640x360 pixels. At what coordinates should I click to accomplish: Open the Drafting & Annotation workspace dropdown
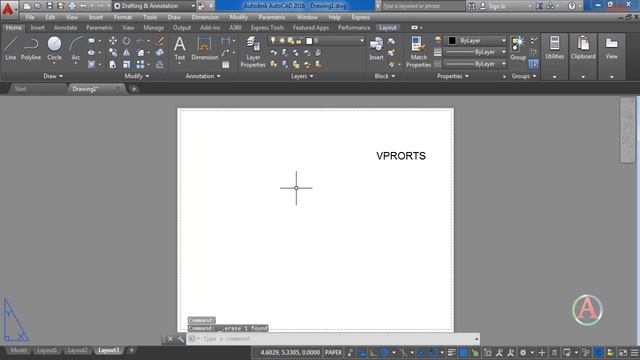pos(154,6)
